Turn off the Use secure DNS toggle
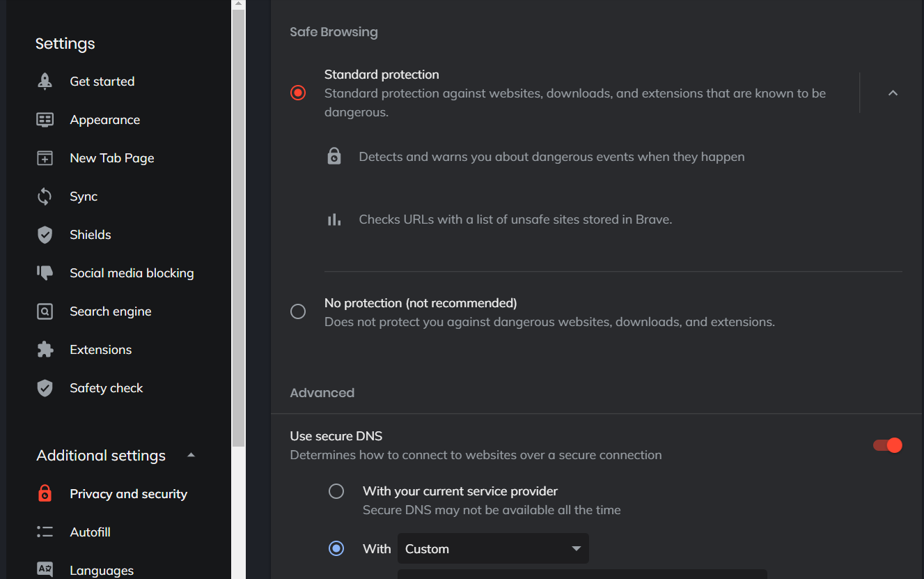924x579 pixels. click(888, 445)
